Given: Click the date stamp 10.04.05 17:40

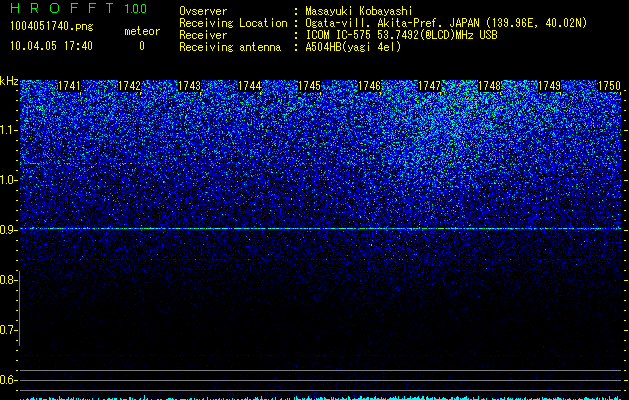Looking at the screenshot, I should [51, 46].
